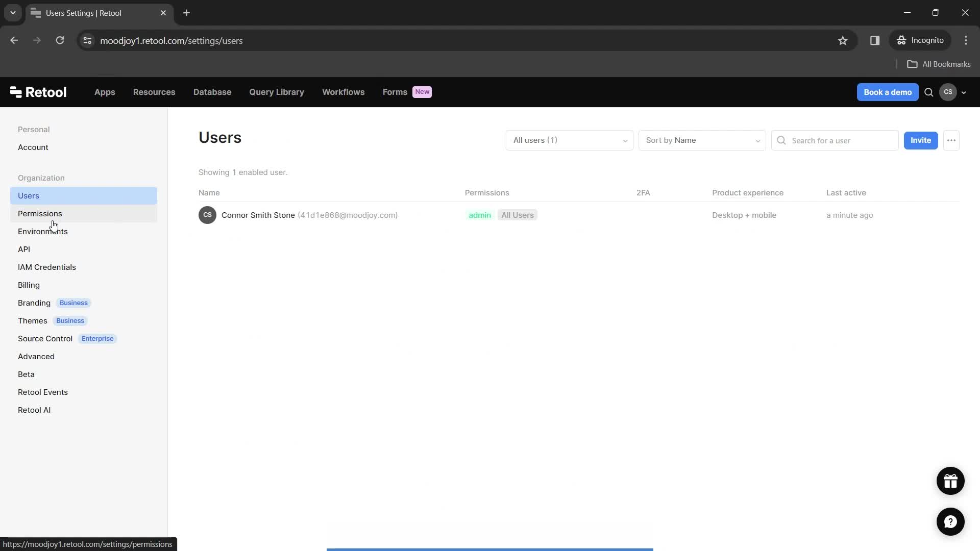Open the search icon in navigation
Viewport: 980px width, 551px height.
click(x=929, y=92)
